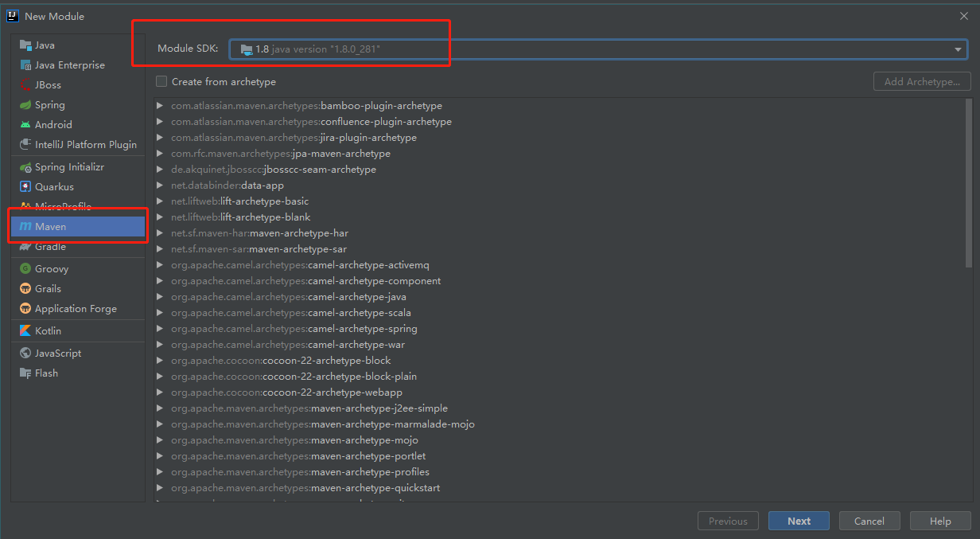
Task: Click the Next button
Action: tap(799, 521)
